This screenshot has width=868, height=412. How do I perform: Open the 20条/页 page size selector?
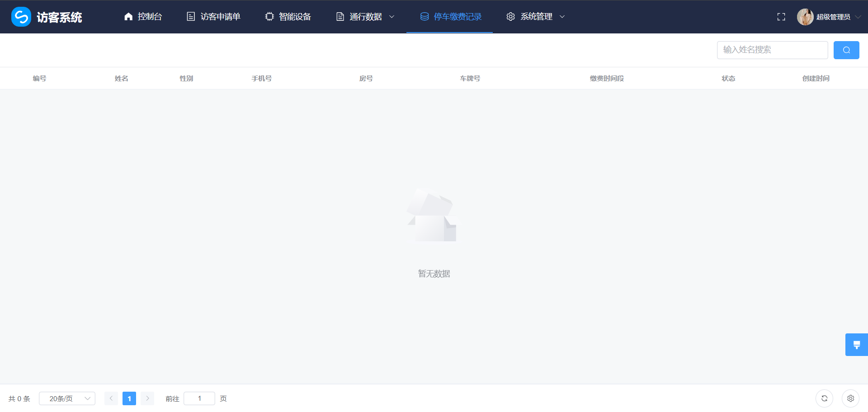[67, 398]
